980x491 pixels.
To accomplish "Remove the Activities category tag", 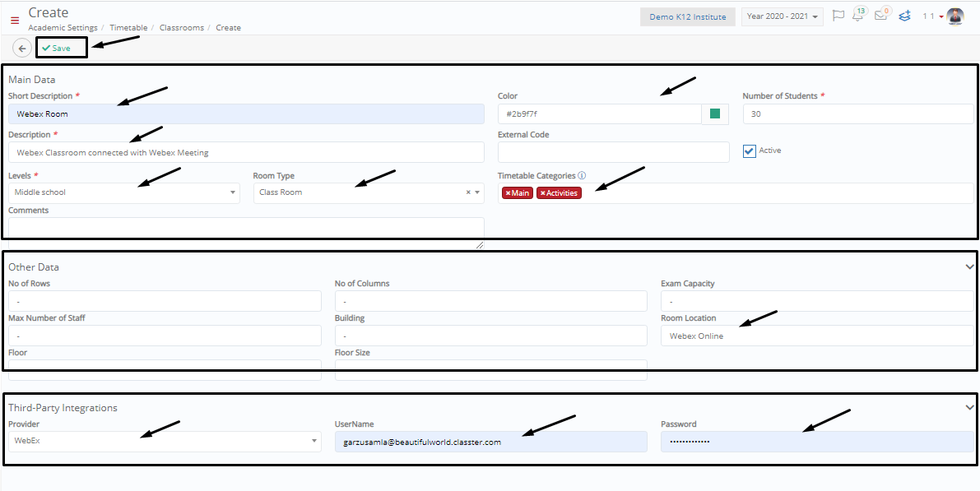I will [542, 193].
